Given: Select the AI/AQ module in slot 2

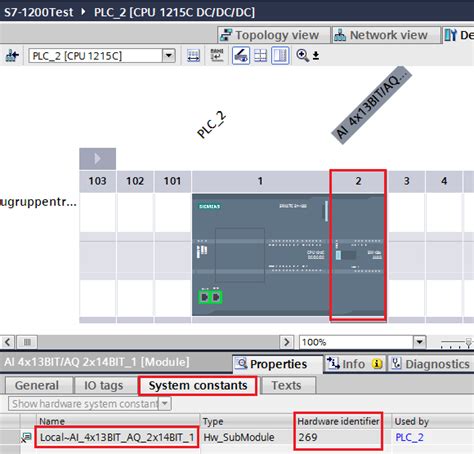Looking at the screenshot, I should [358, 255].
